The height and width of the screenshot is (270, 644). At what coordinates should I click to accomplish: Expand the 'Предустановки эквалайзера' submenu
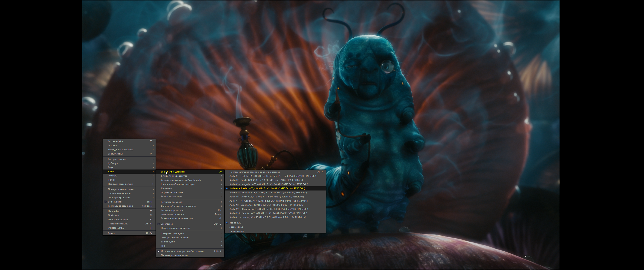pyautogui.click(x=190, y=228)
